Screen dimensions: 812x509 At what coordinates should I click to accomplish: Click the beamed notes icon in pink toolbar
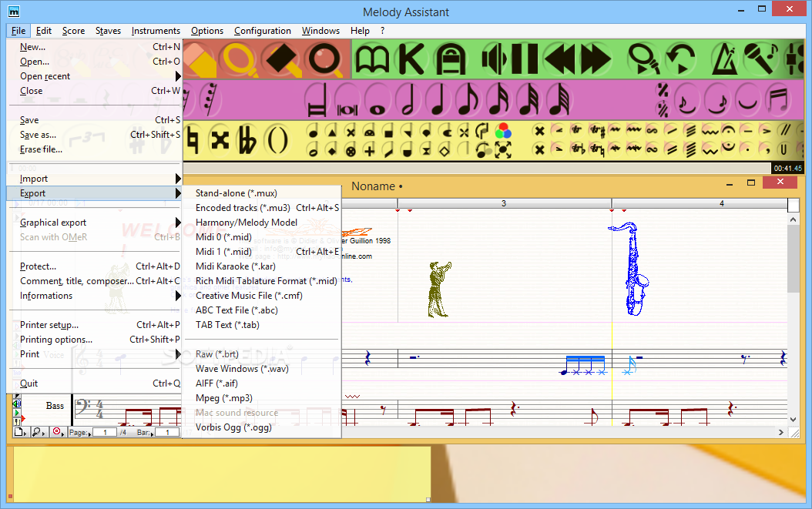(778, 100)
